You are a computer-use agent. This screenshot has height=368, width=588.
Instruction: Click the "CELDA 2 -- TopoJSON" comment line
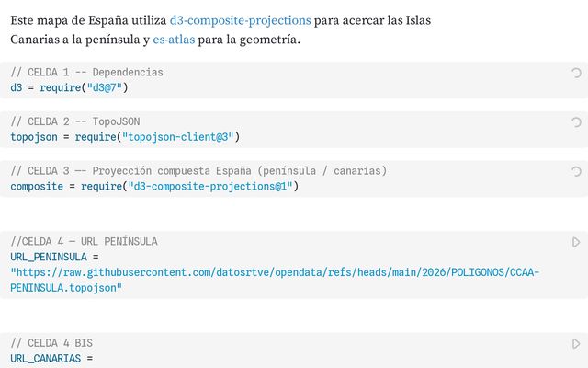point(75,121)
